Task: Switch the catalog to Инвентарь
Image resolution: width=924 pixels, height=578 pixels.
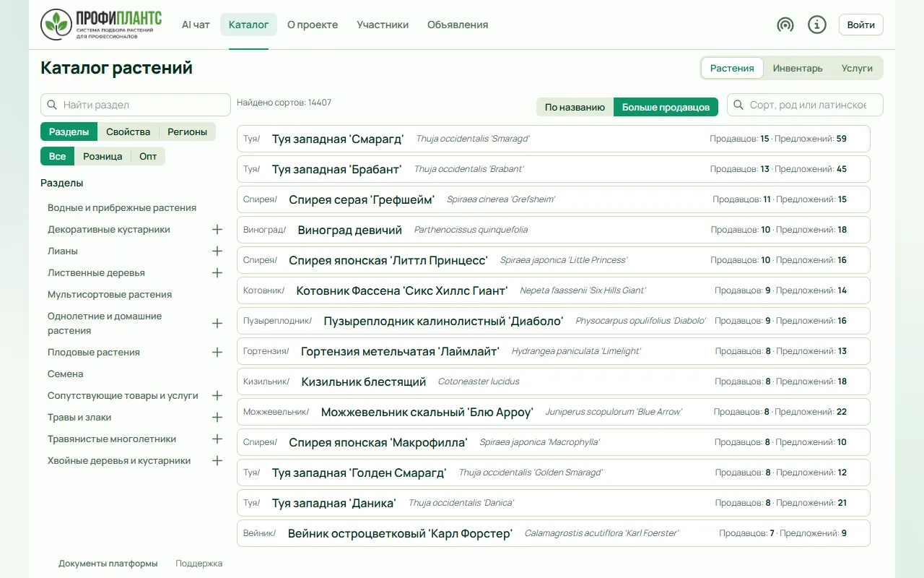Action: pos(798,68)
